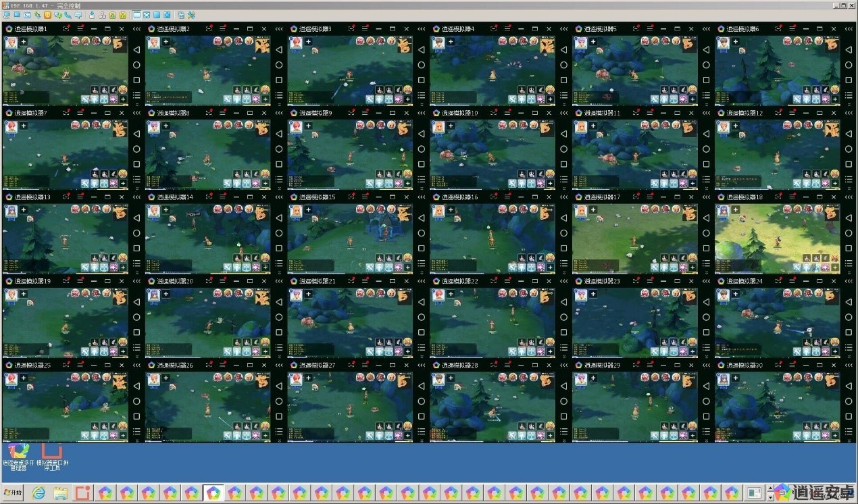Open the list icon in 逍遥模拟器4's sidebar
This screenshot has width=858, height=504.
(x=564, y=95)
